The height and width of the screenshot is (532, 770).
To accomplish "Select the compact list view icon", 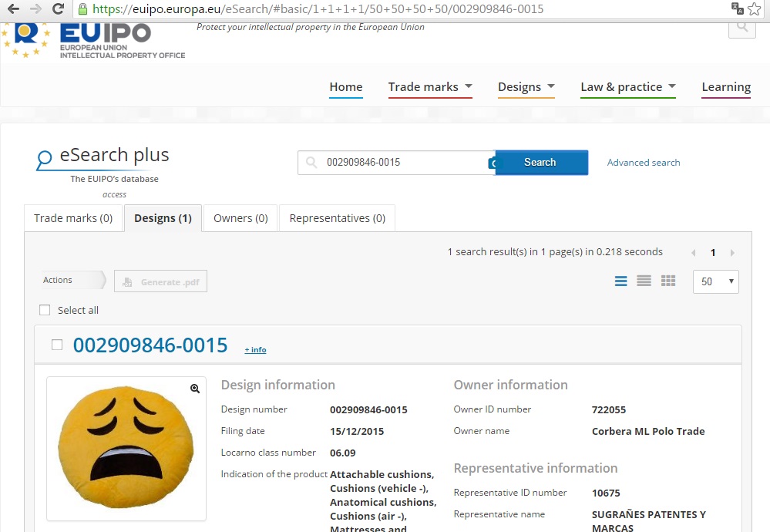I will tap(644, 281).
